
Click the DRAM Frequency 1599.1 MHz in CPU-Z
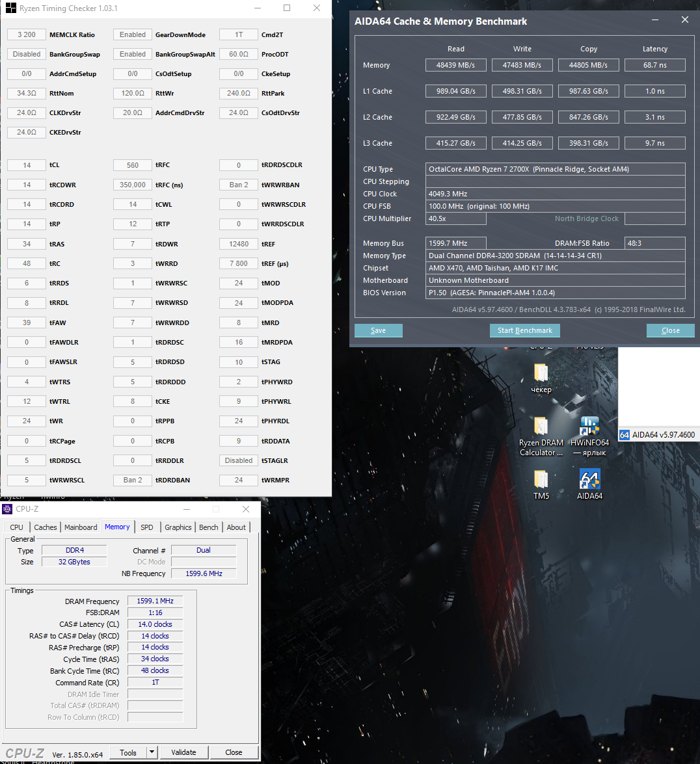pos(155,601)
